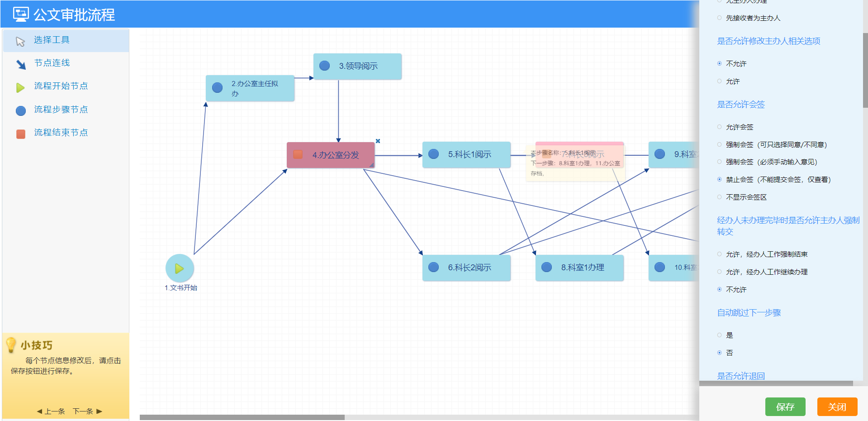Image resolution: width=868 pixels, height=421 pixels.
Task: Select the 不显示会签区 radio option
Action: coord(719,197)
